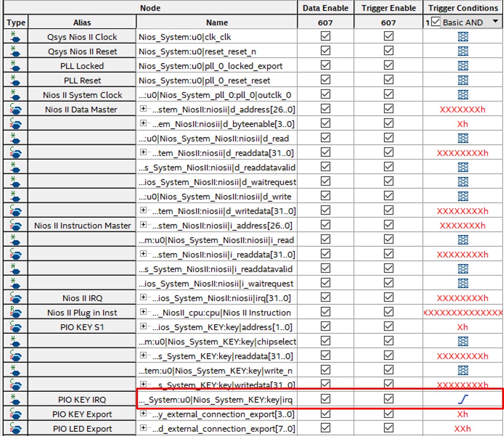Viewport: 504px width, 436px height.
Task: Expand the i_address[26..0] bus
Action: click(144, 225)
